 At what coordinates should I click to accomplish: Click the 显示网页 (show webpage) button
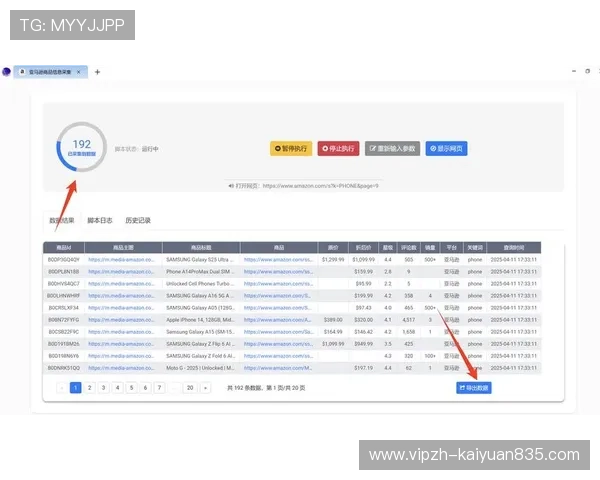coord(446,149)
